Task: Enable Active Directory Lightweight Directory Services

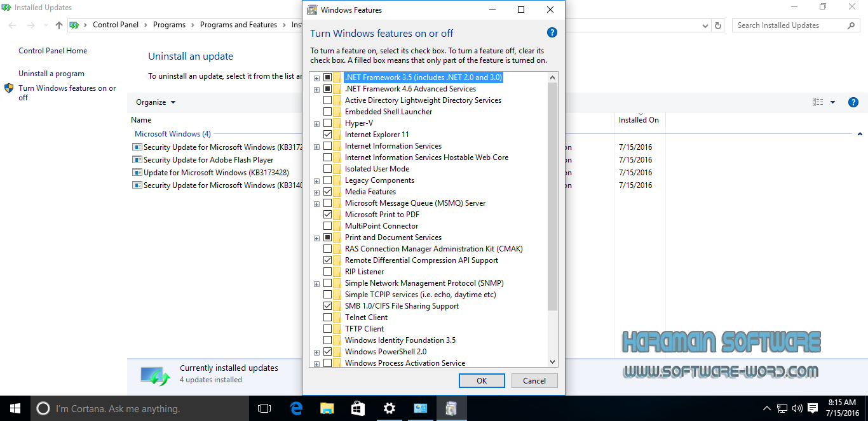Action: point(328,100)
